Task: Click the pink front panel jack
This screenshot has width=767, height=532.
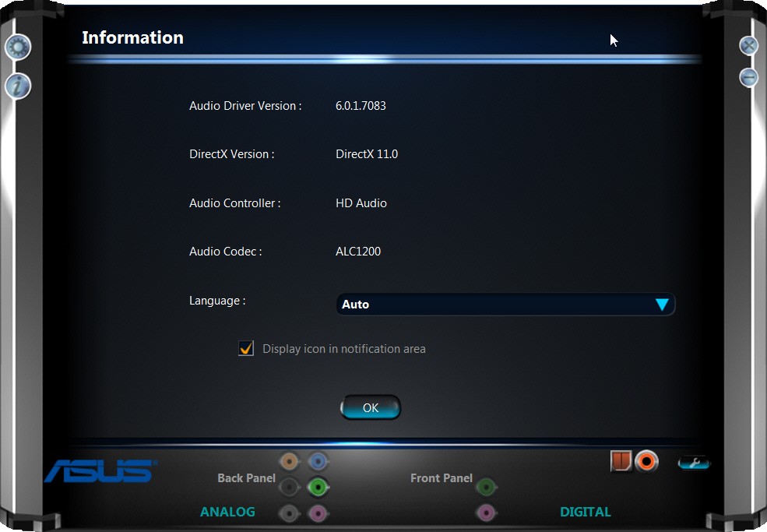Action: pos(486,513)
